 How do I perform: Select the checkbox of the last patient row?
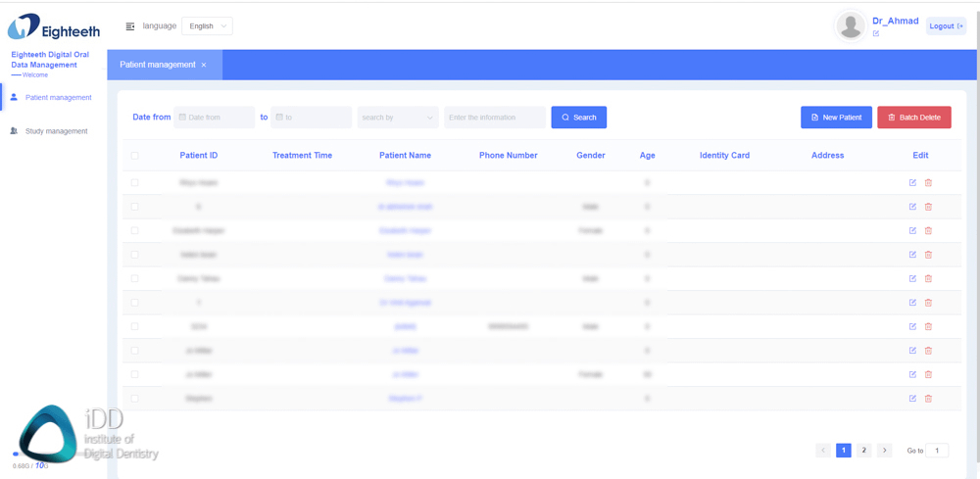point(135,399)
